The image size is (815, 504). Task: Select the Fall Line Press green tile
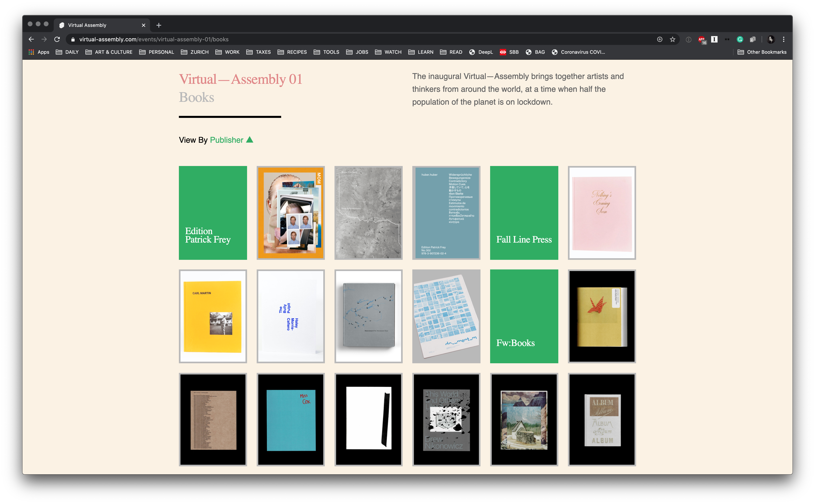coord(524,213)
